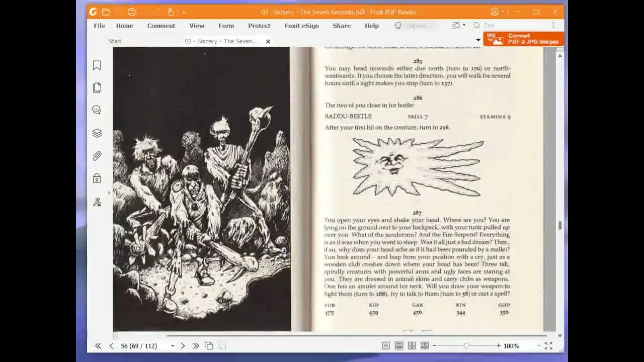Go to the first page
Viewport: 644px width, 362px height.
point(98,346)
